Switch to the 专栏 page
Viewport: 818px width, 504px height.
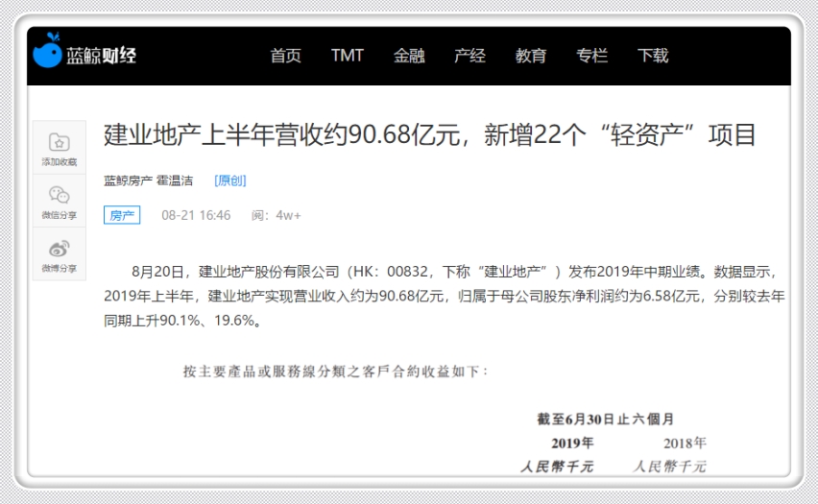pos(591,56)
